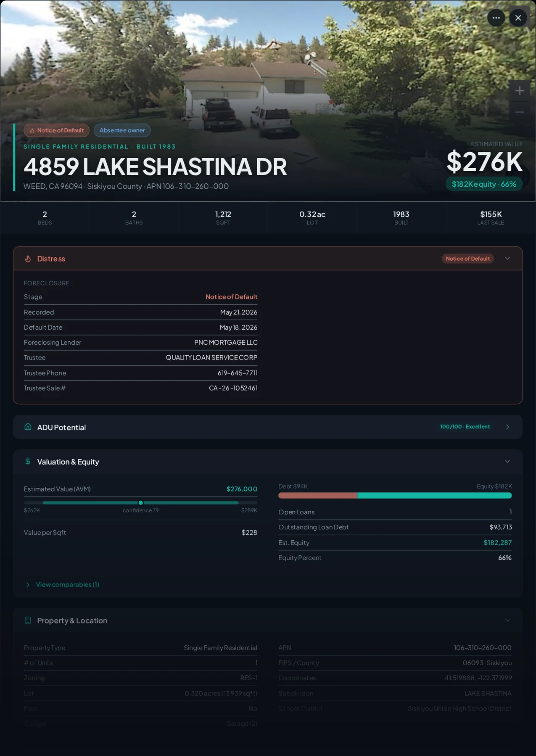
Task: Collapse the Valuation & Equity section
Action: pyautogui.click(x=507, y=461)
